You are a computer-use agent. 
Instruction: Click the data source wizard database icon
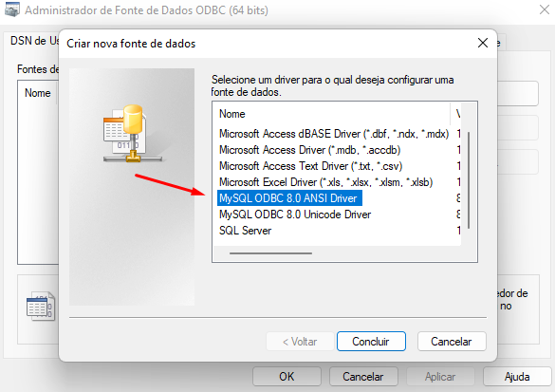click(x=133, y=134)
